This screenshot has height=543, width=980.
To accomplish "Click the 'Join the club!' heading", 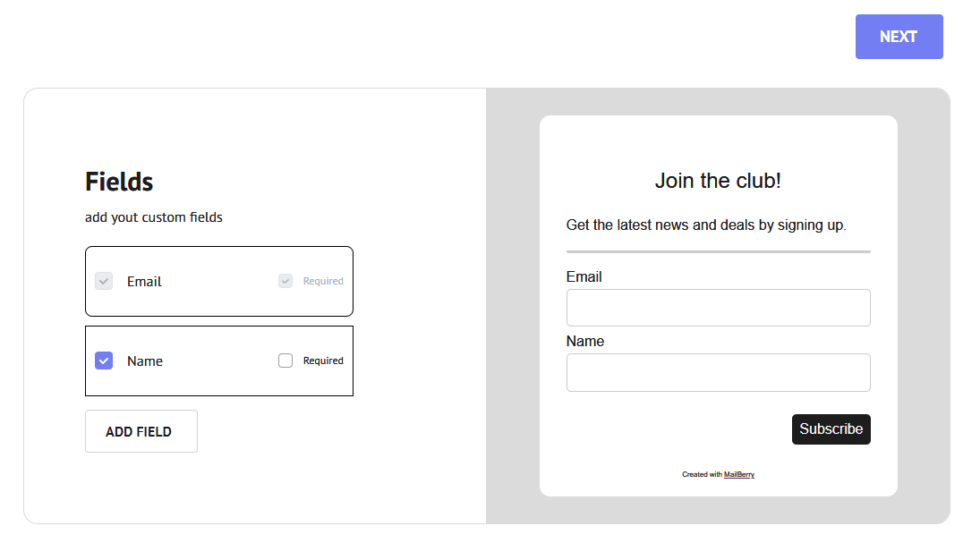I will pyautogui.click(x=718, y=181).
